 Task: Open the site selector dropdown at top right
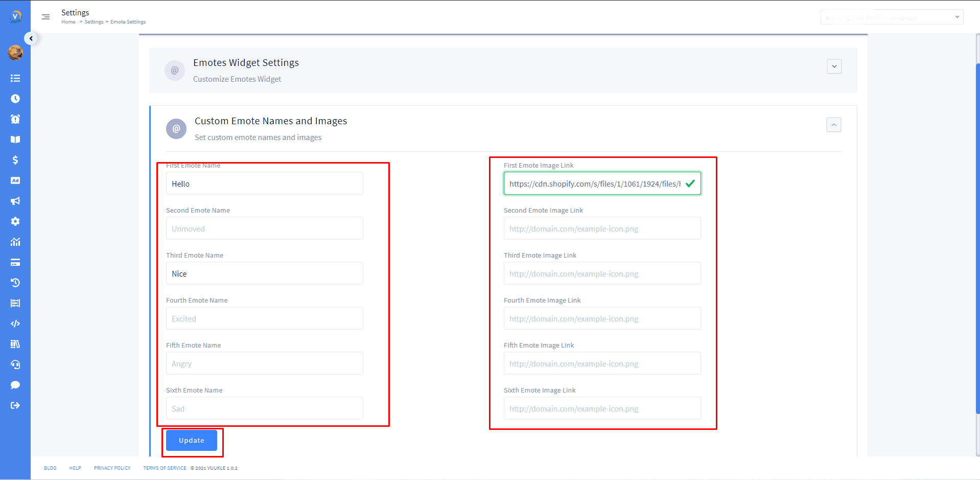(892, 17)
